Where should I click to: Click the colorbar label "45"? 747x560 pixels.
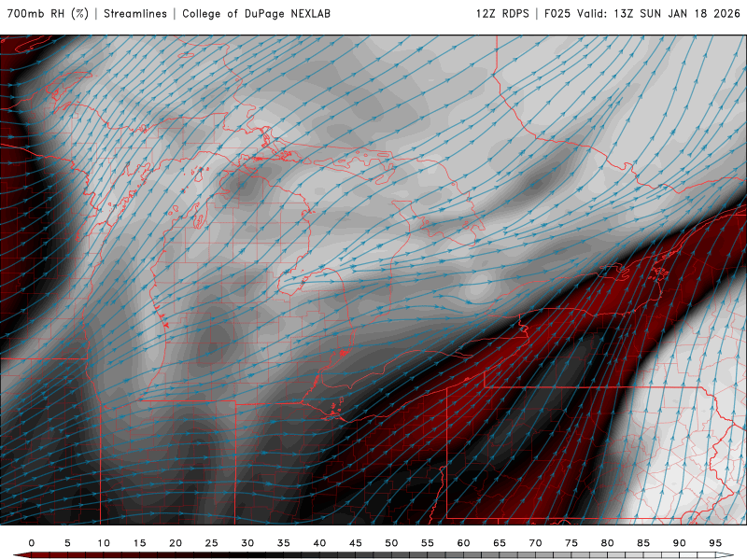coord(356,543)
